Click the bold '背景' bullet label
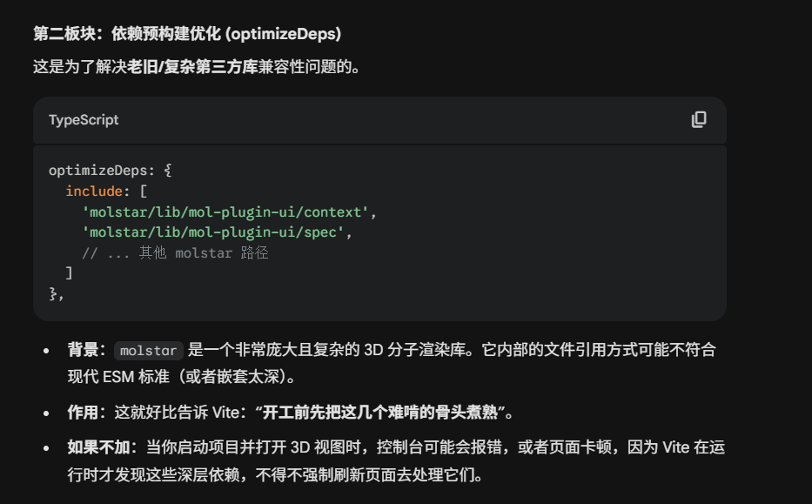This screenshot has height=504, width=812. (86, 351)
